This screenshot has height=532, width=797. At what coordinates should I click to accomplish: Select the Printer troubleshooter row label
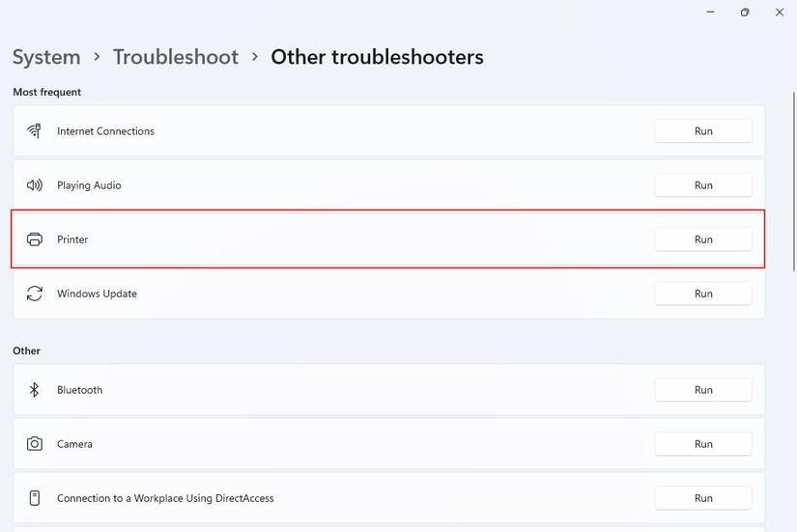click(x=72, y=239)
